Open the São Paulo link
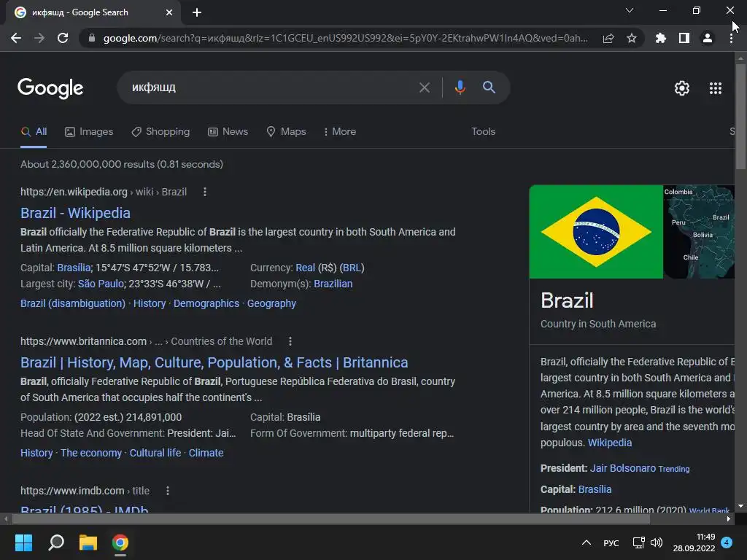747x560 pixels. point(101,284)
